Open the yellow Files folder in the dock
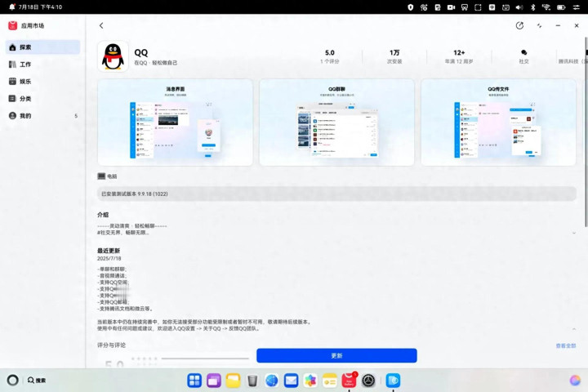This screenshot has width=588, height=392. point(233,381)
